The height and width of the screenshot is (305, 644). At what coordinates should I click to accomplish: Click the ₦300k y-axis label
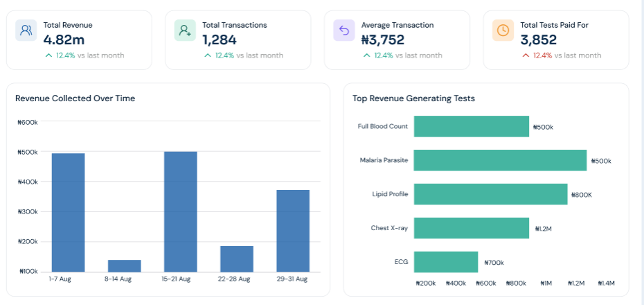tap(28, 212)
